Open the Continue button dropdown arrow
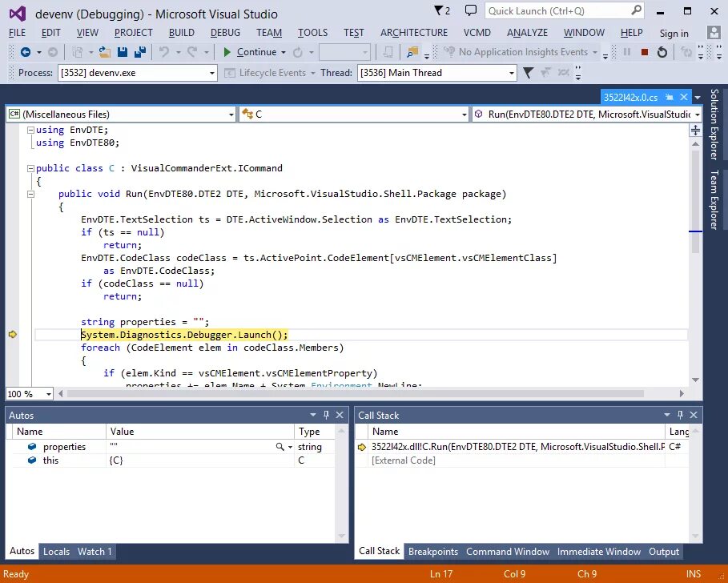 (x=284, y=52)
